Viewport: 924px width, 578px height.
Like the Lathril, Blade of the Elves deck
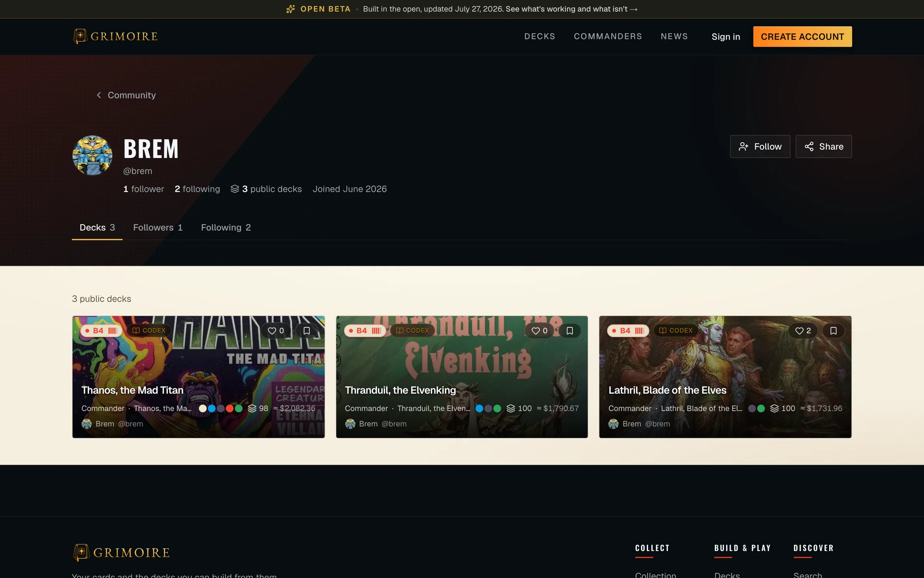coord(803,331)
